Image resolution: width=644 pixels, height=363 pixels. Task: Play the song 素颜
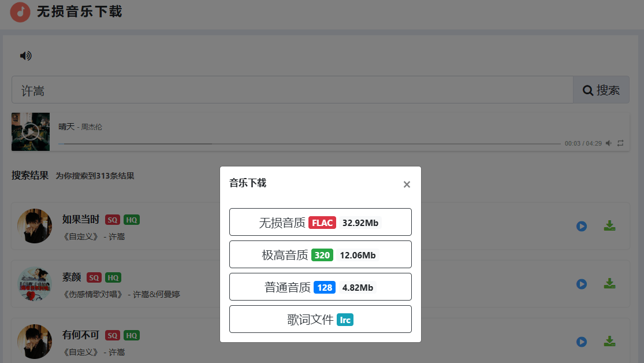coord(581,284)
